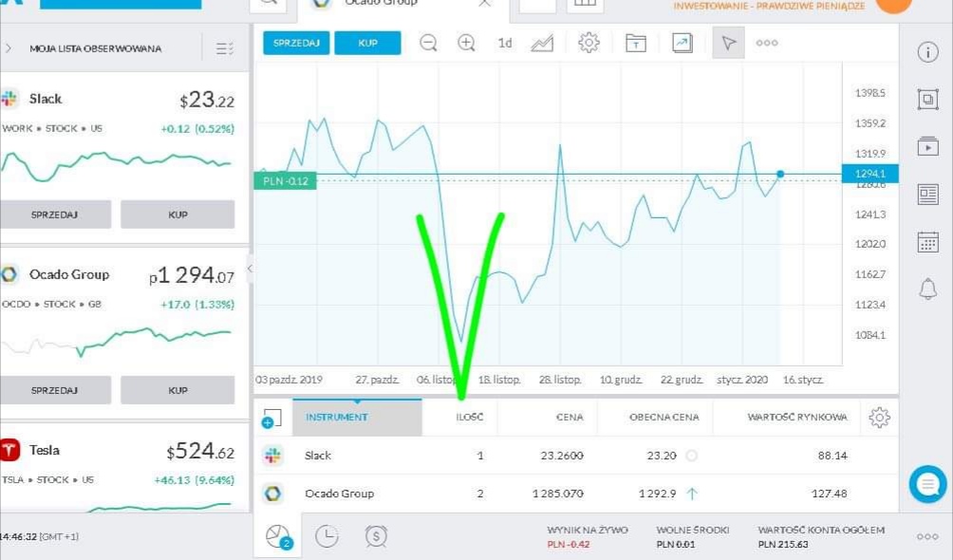Zoom out the chart with minus magnifier
Screen dimensions: 953x560
pyautogui.click(x=428, y=43)
